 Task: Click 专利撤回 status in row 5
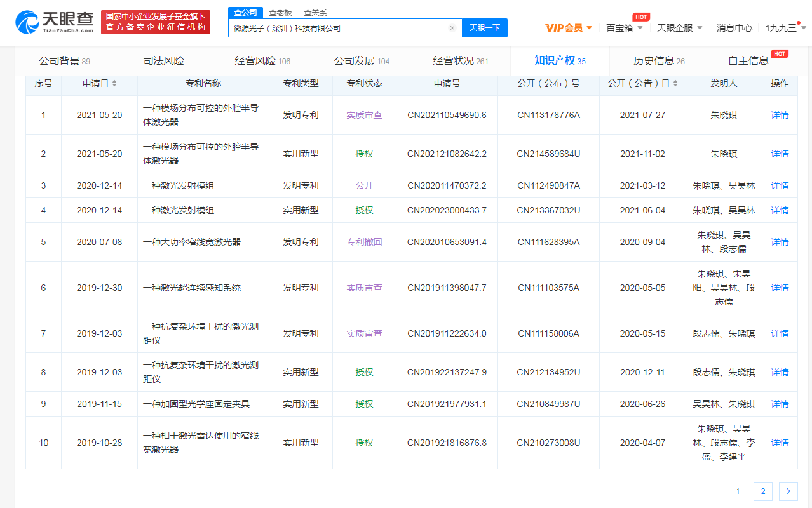pos(364,242)
